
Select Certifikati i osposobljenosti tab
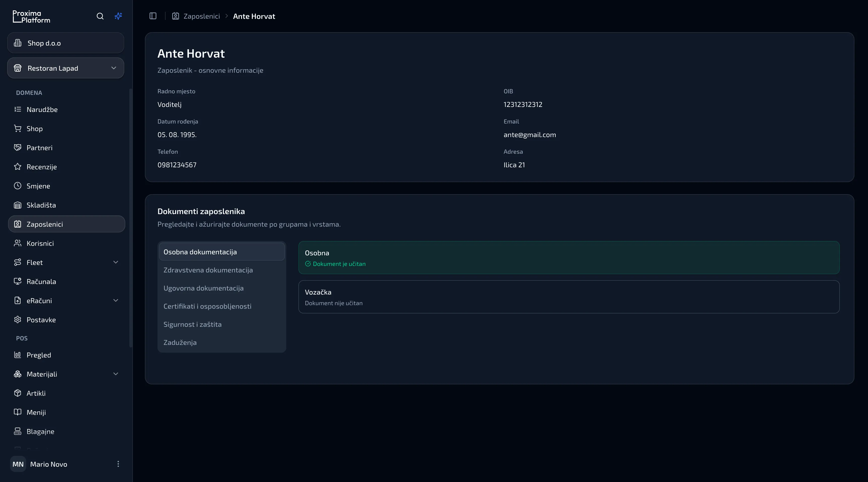[x=222, y=306]
